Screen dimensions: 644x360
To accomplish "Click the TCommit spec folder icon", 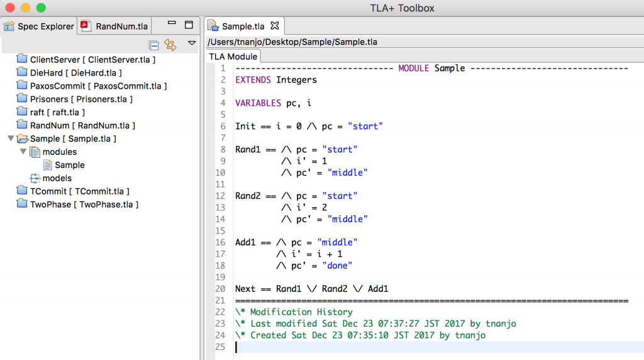I will click(x=22, y=190).
